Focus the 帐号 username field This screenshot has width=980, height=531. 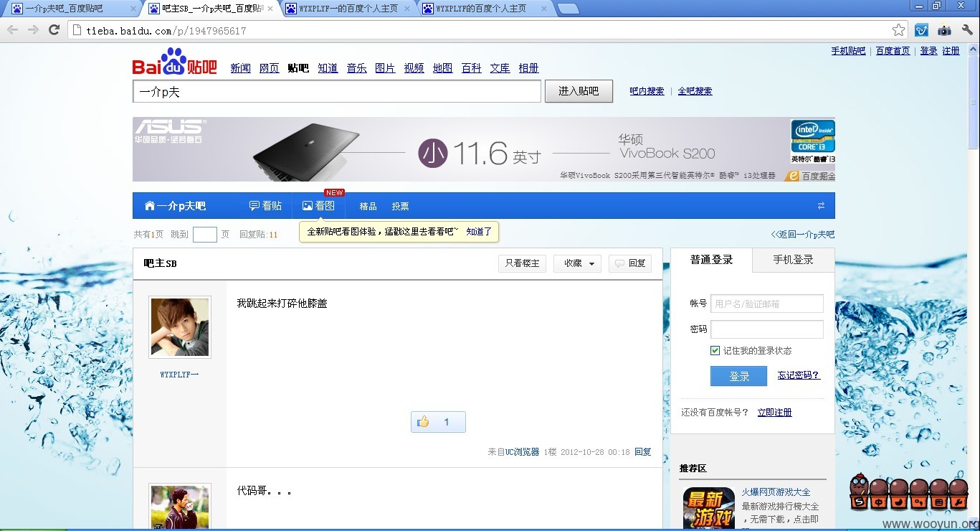pyautogui.click(x=767, y=304)
